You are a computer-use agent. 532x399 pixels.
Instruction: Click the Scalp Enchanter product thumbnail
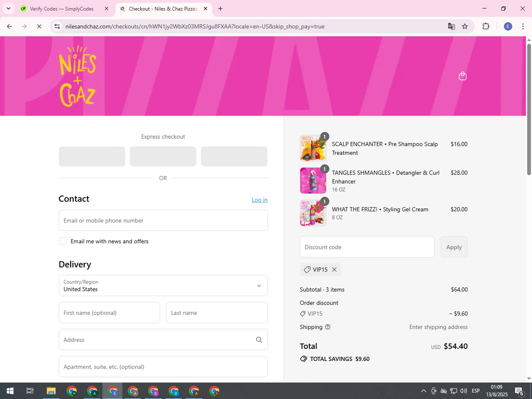coord(313,148)
